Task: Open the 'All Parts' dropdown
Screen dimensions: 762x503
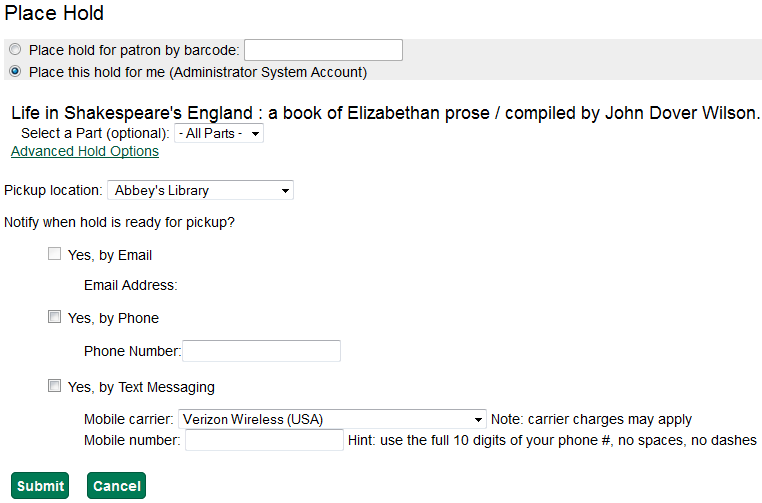Action: point(219,133)
